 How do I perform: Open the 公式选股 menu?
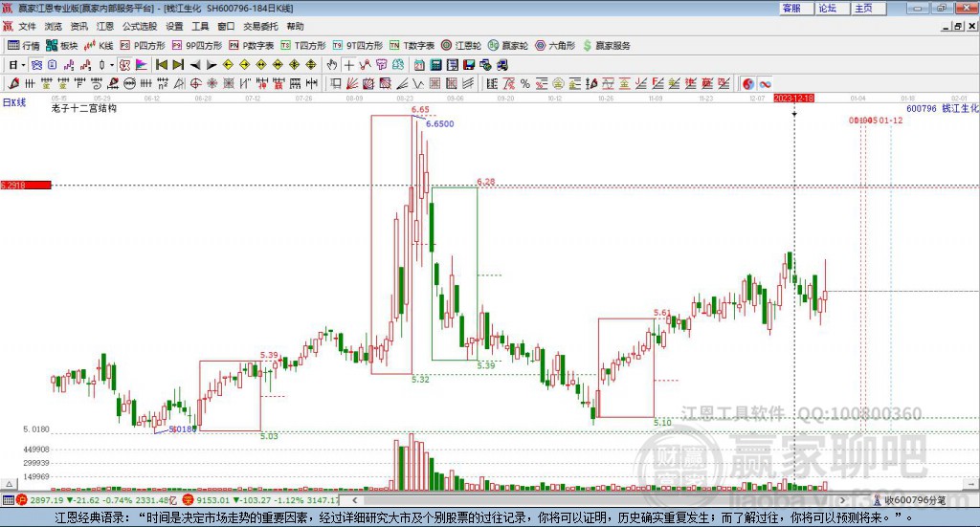[x=140, y=26]
